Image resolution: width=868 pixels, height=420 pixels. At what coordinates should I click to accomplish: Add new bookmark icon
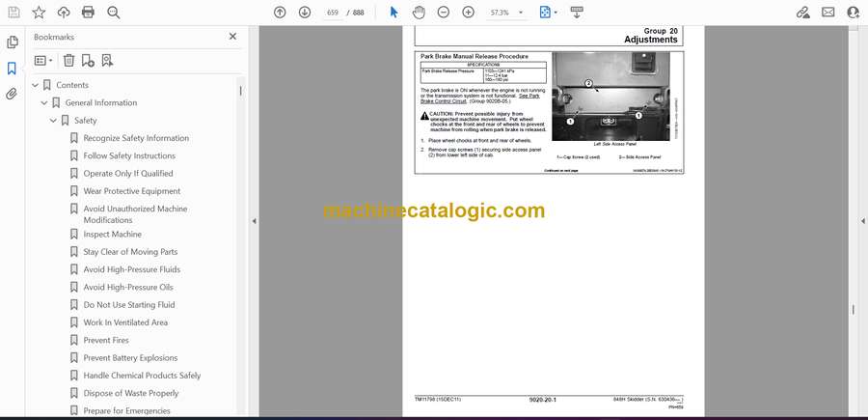pos(88,61)
